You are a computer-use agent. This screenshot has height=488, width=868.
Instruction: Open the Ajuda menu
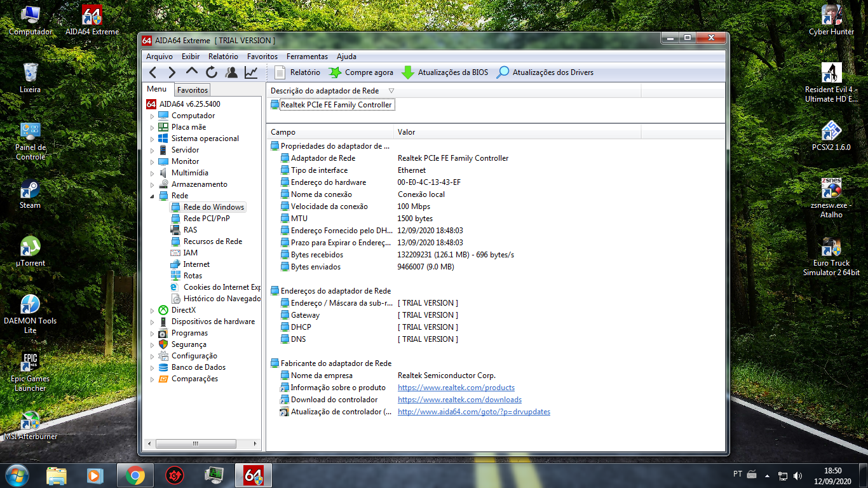point(346,57)
